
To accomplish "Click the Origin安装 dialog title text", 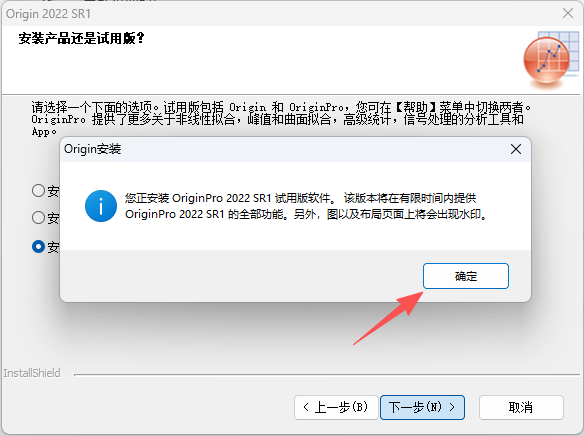I will tap(92, 149).
